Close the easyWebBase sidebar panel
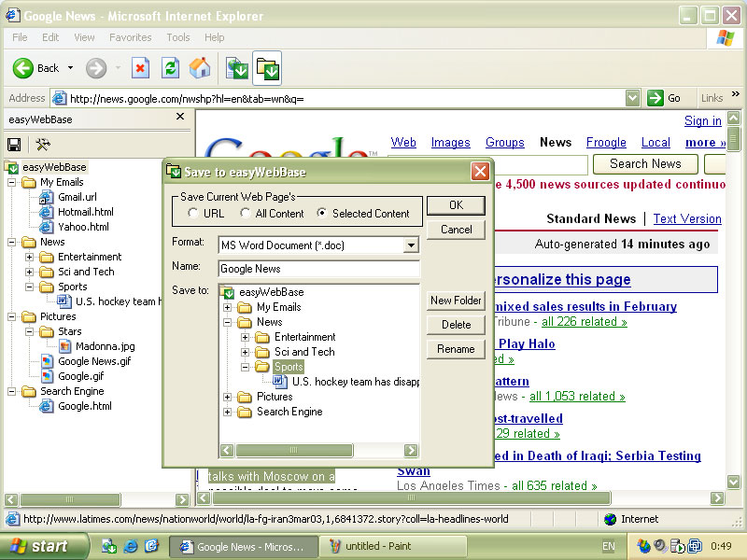Image resolution: width=747 pixels, height=560 pixels. coord(180,117)
